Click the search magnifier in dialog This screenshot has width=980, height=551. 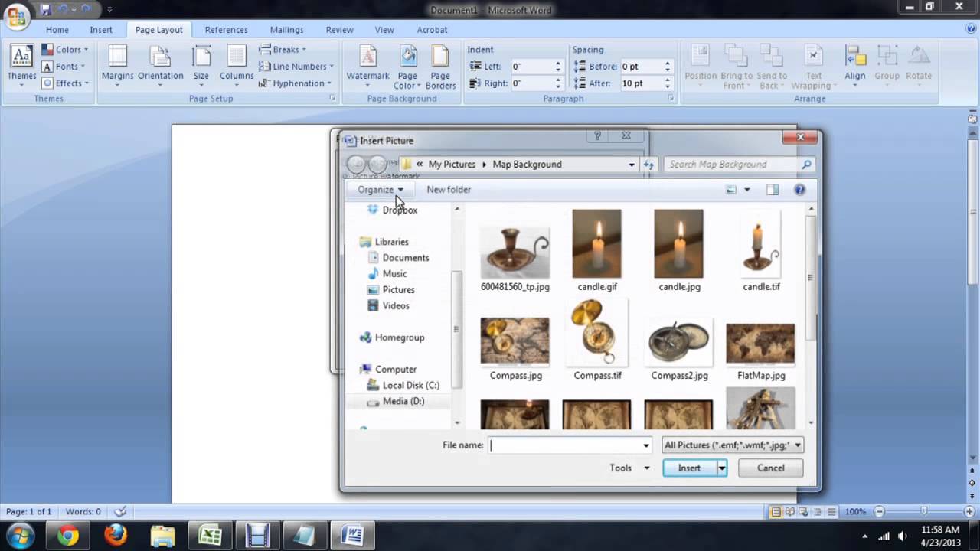coord(806,165)
